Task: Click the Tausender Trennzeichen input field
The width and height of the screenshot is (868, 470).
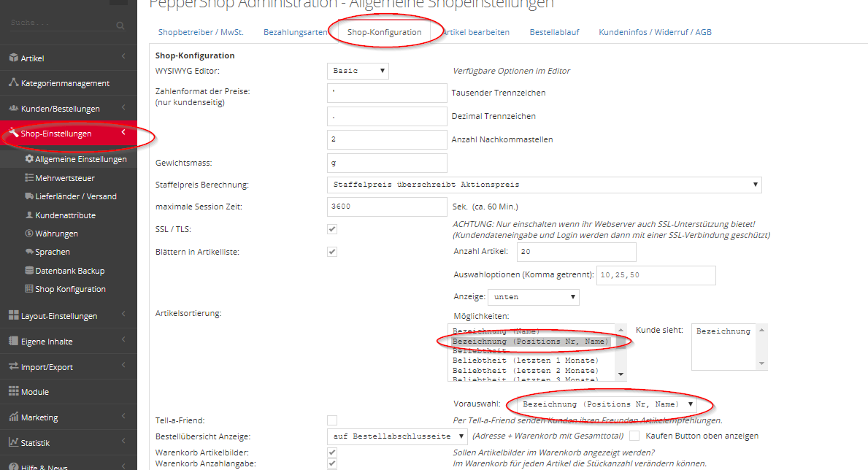Action: coord(387,93)
